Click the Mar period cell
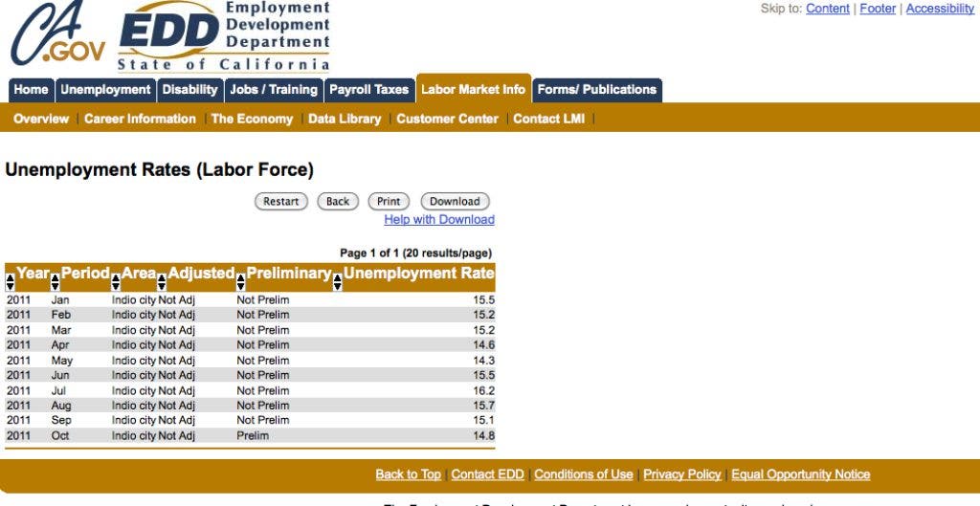The width and height of the screenshot is (980, 506). coord(60,330)
